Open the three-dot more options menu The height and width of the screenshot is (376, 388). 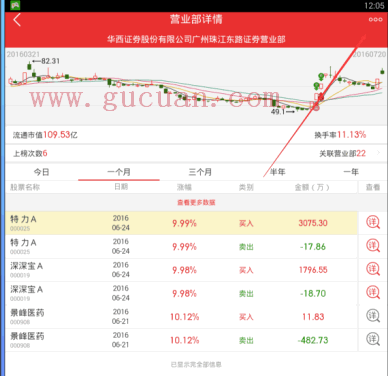pyautogui.click(x=375, y=19)
